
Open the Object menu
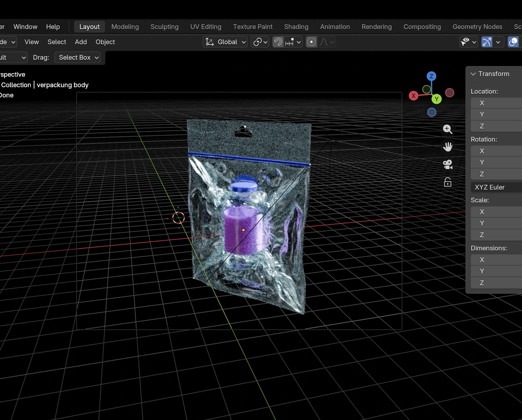(x=105, y=42)
